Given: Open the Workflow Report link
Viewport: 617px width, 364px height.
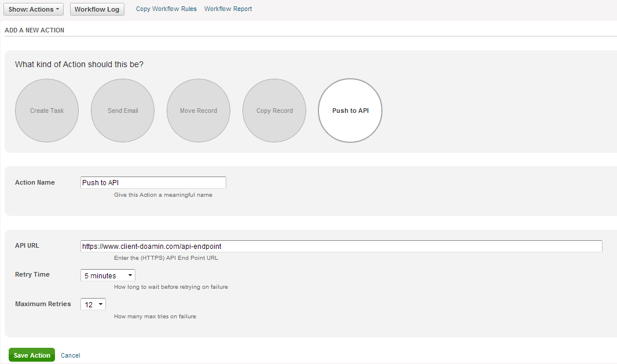Looking at the screenshot, I should 228,9.
